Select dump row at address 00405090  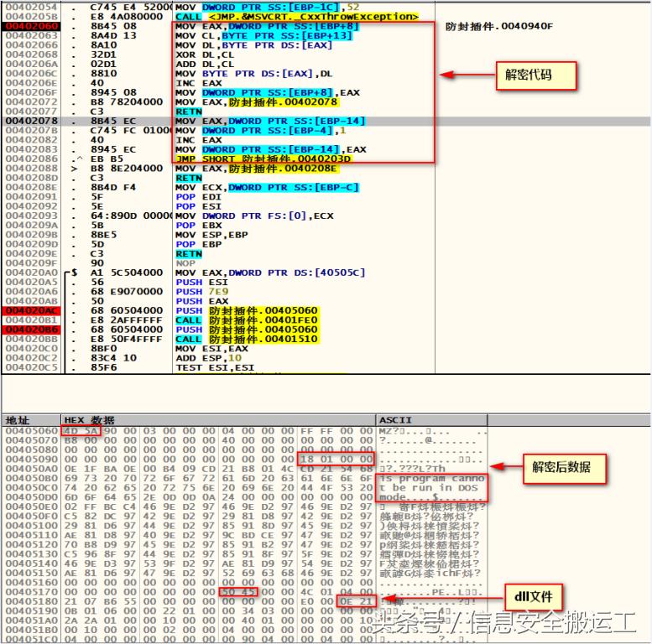(x=245, y=460)
